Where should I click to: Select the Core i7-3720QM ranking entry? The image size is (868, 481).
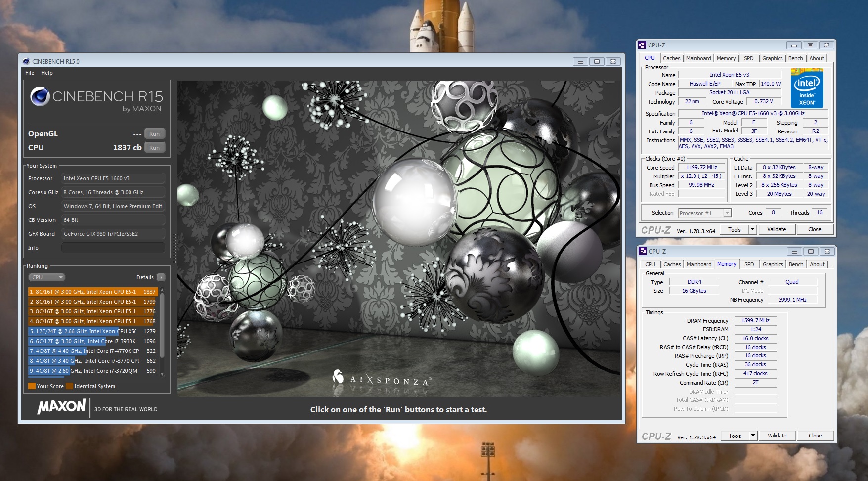(93, 371)
